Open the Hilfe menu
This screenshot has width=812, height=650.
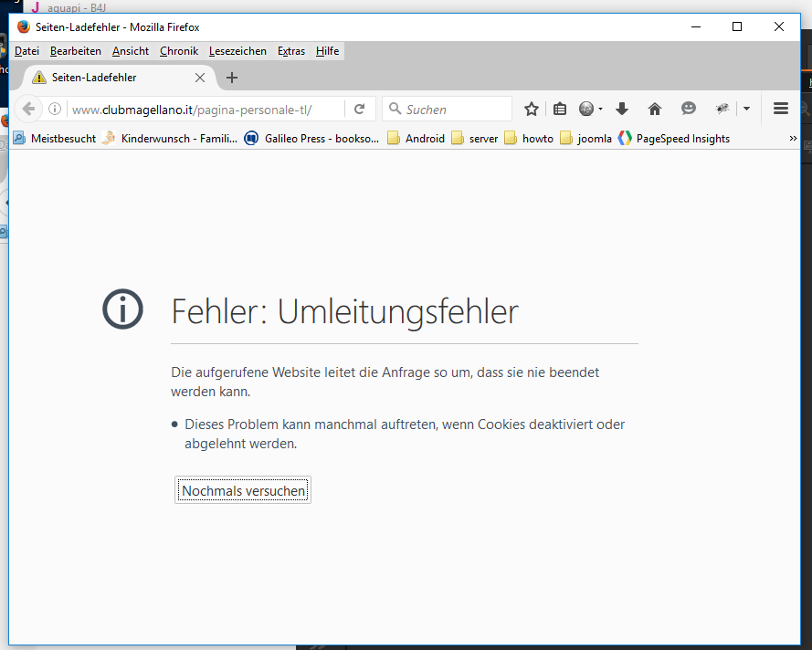pyautogui.click(x=327, y=51)
